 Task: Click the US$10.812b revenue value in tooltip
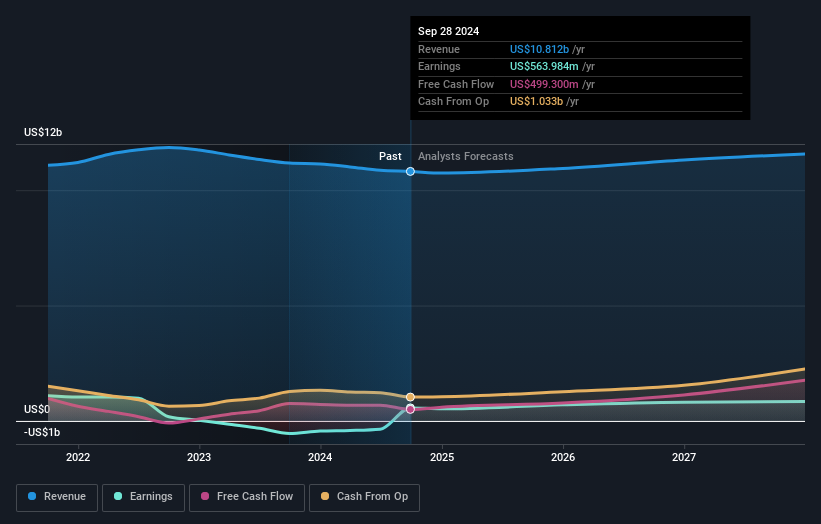(x=539, y=49)
